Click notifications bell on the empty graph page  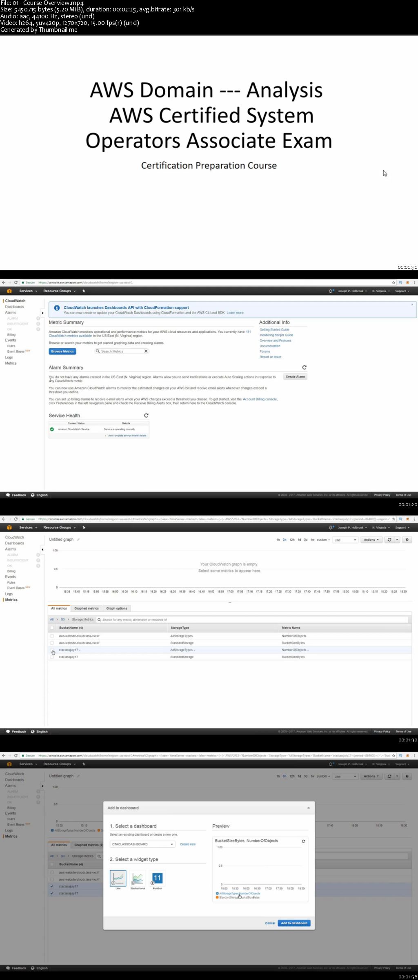[331, 527]
